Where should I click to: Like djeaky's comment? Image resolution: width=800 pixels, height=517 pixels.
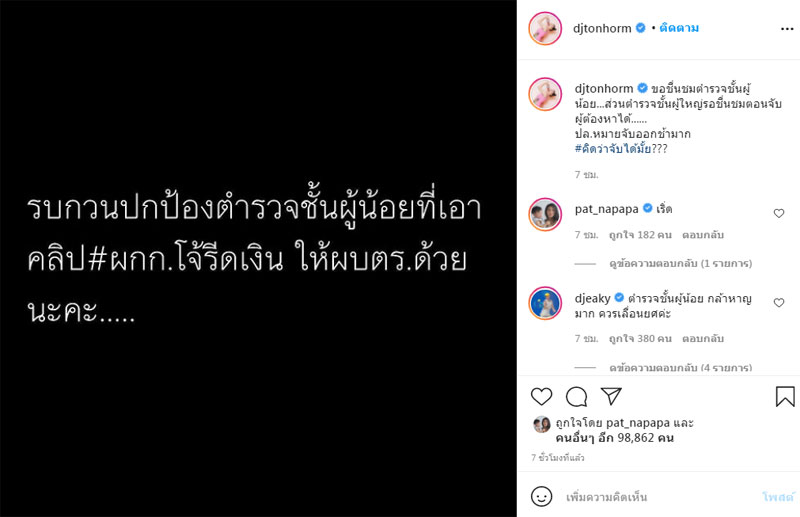coord(779,303)
